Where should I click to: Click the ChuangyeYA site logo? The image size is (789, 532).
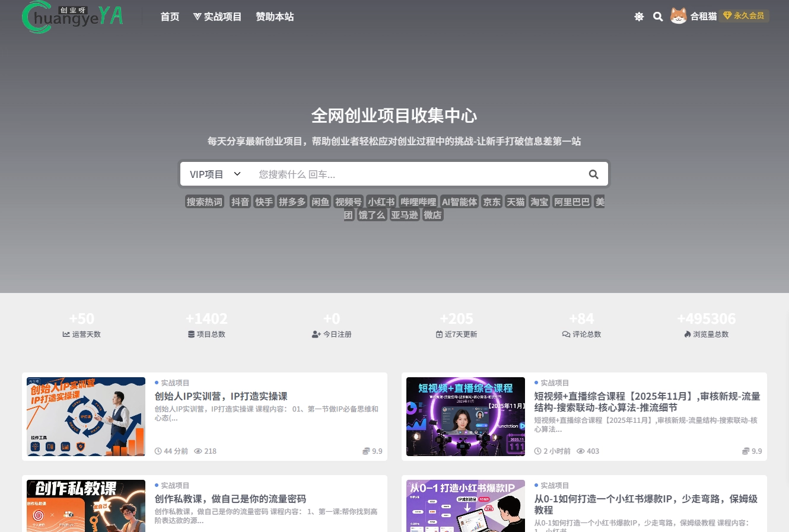tap(72, 17)
